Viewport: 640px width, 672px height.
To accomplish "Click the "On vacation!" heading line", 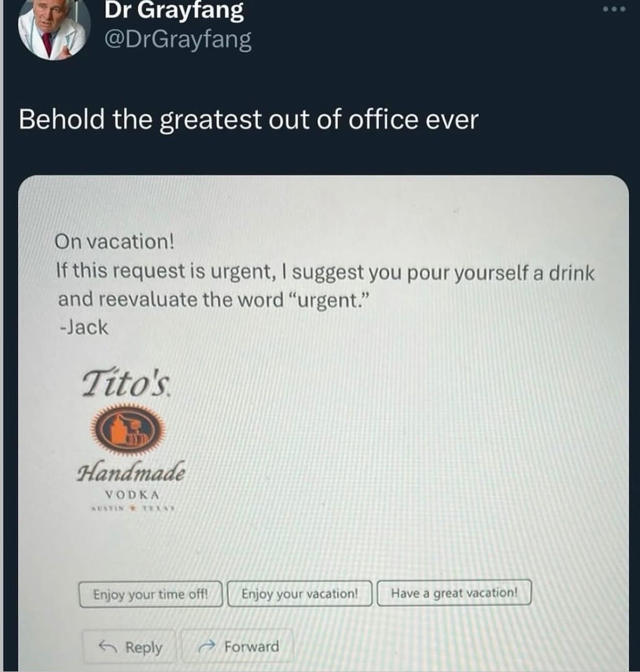I will point(115,241).
